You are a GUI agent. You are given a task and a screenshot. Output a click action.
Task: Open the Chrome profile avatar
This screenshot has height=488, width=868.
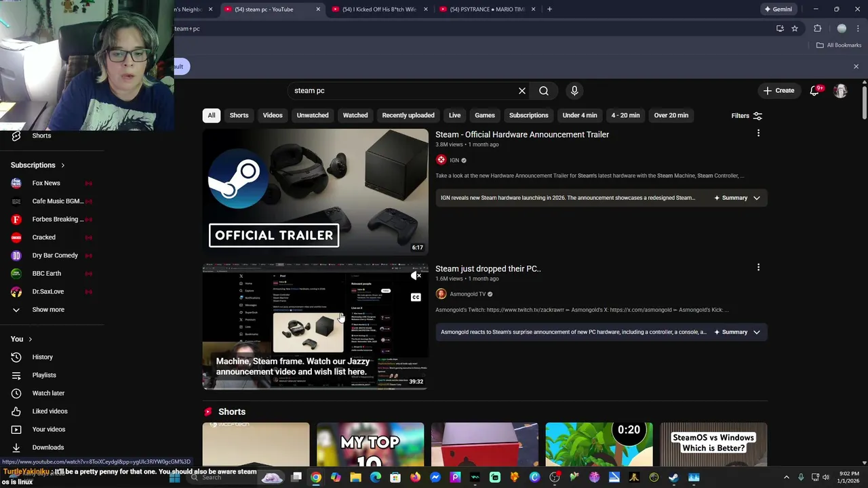[842, 28]
